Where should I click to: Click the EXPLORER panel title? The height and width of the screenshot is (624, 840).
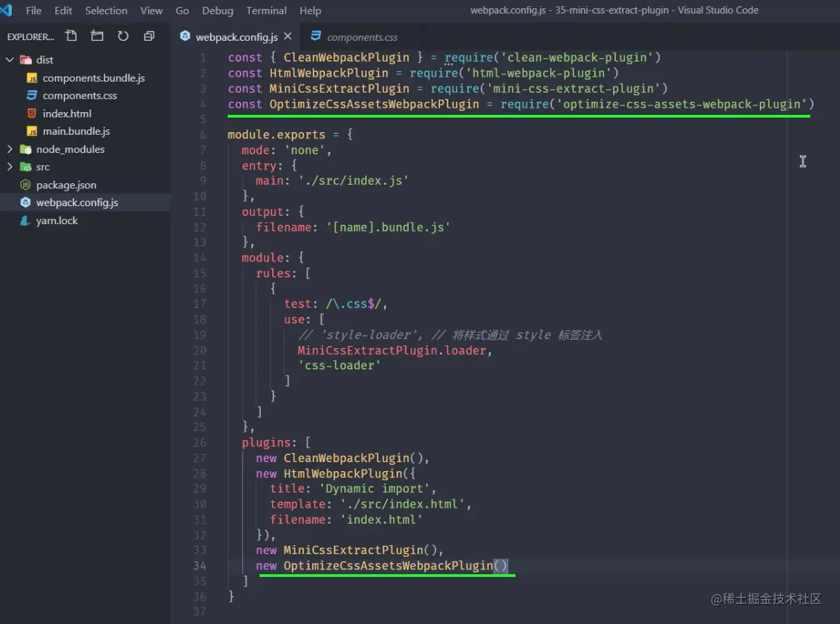(30, 37)
